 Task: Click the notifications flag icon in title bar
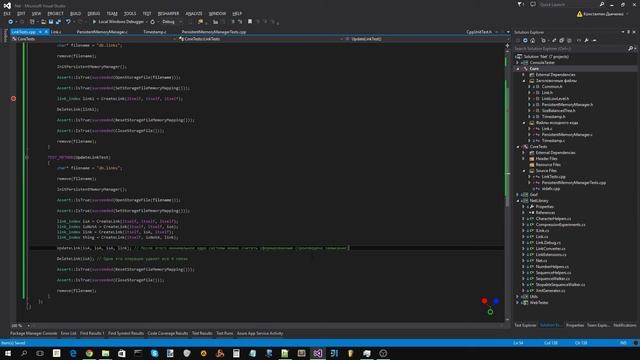(x=520, y=4)
